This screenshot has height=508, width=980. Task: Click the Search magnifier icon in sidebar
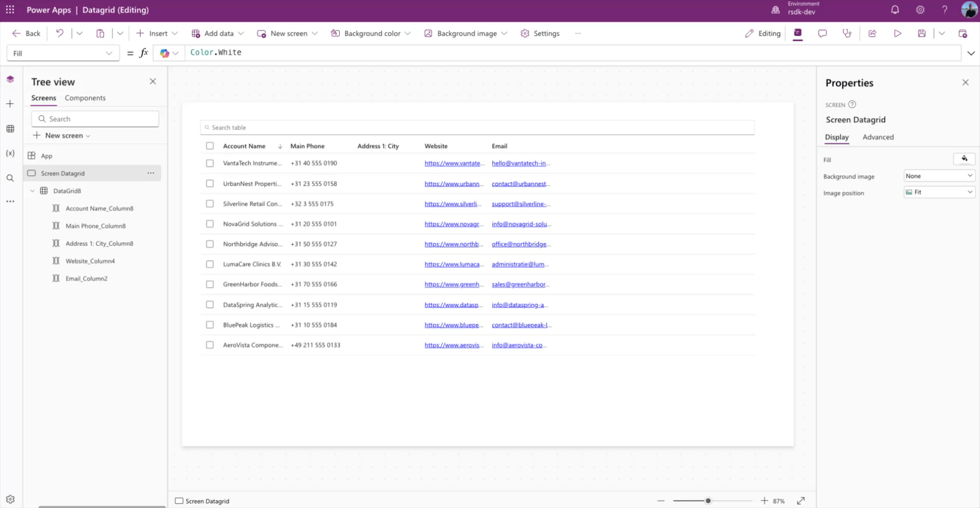point(10,178)
